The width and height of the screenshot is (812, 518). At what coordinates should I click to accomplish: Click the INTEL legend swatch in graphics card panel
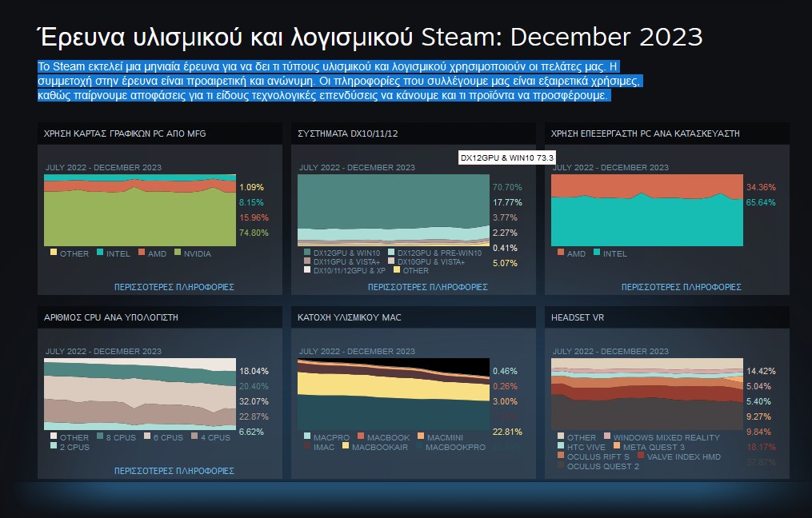coord(100,252)
